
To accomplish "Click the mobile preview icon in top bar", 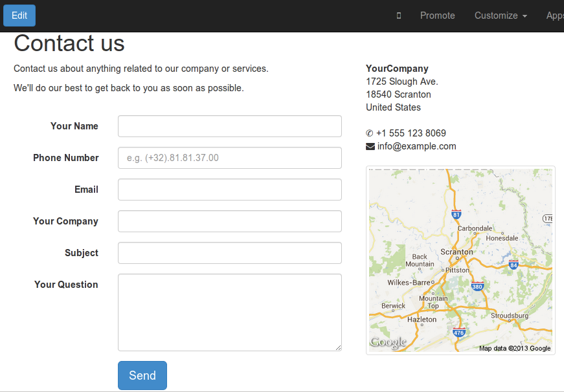I will 399,16.
